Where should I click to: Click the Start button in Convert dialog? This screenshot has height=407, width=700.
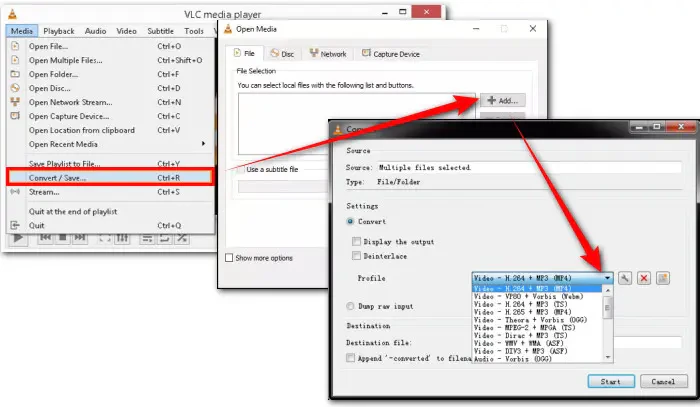point(611,382)
